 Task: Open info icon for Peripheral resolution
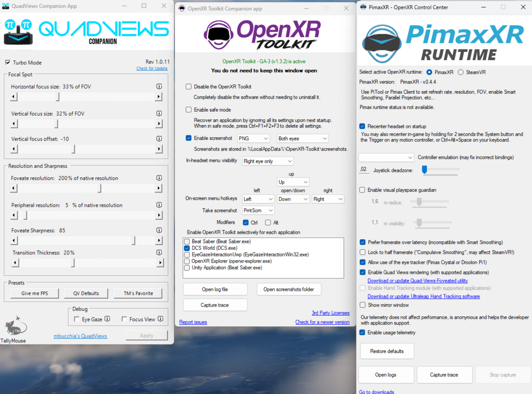click(x=159, y=205)
